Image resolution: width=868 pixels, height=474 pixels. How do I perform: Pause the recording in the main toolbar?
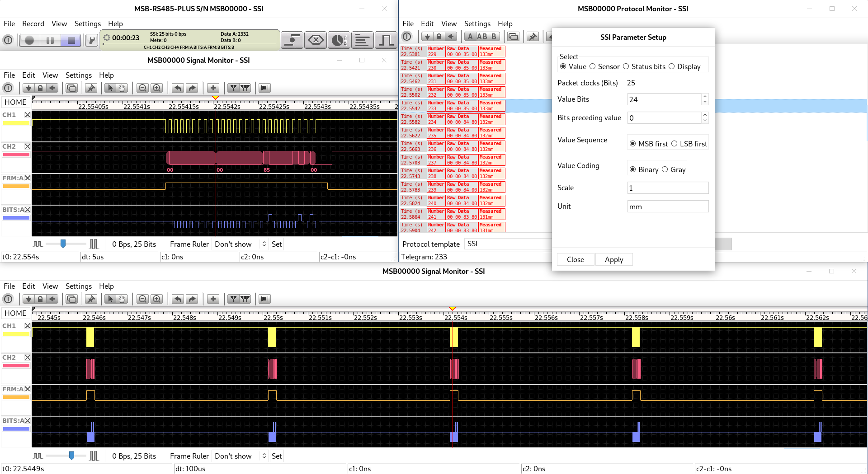50,41
